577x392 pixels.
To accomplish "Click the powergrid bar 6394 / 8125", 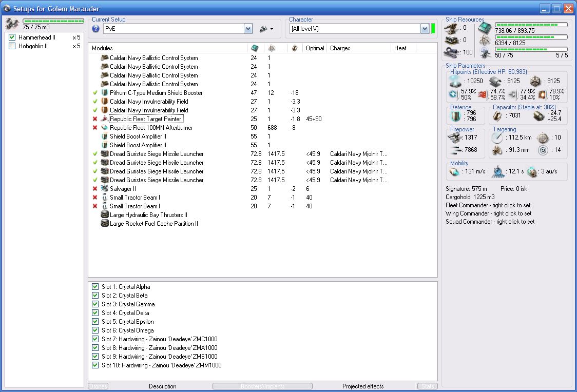I will [531, 37].
